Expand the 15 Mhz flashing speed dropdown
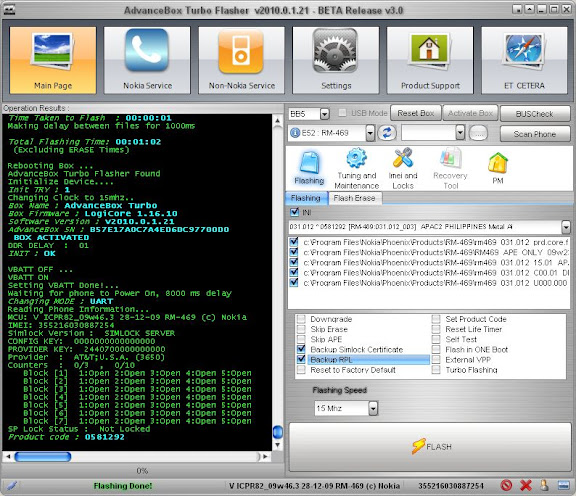576x496 pixels. click(373, 408)
